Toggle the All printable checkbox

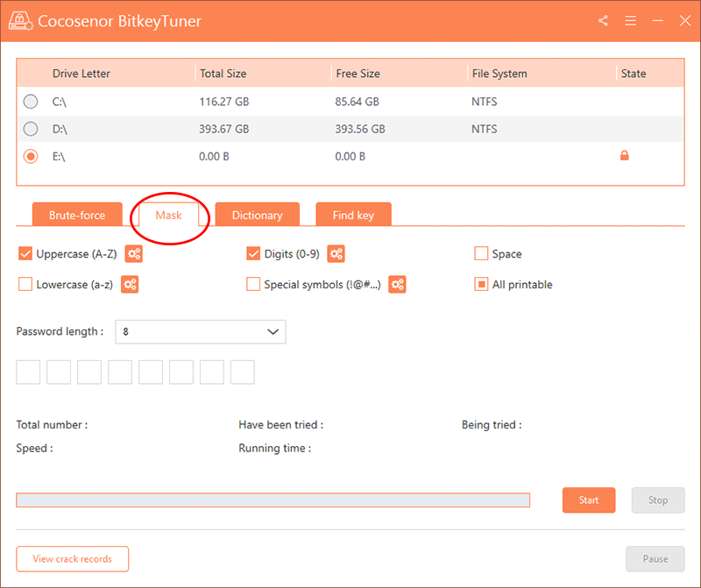[x=481, y=284]
